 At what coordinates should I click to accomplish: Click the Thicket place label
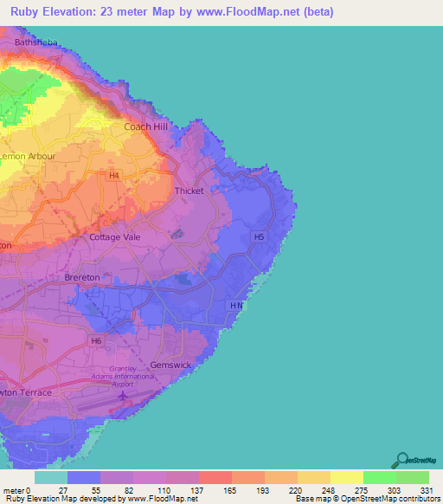click(189, 191)
